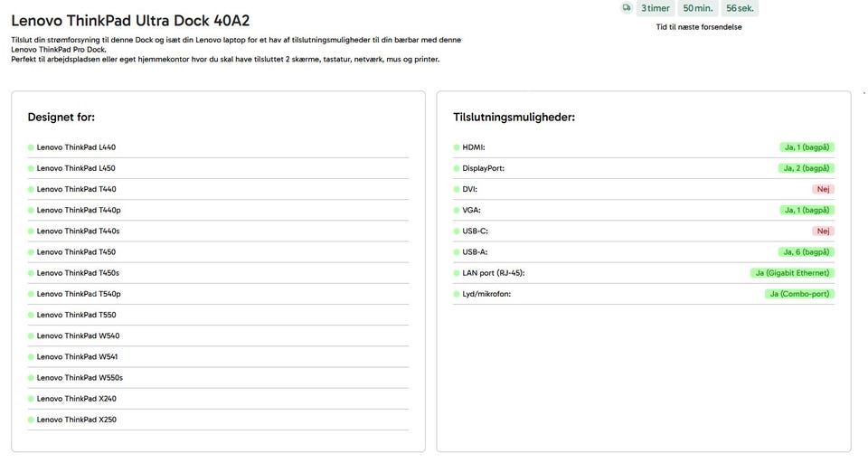Viewport: 868px width, 463px height.
Task: Select 'Lenovo ThinkPad L450' row
Action: pos(218,168)
